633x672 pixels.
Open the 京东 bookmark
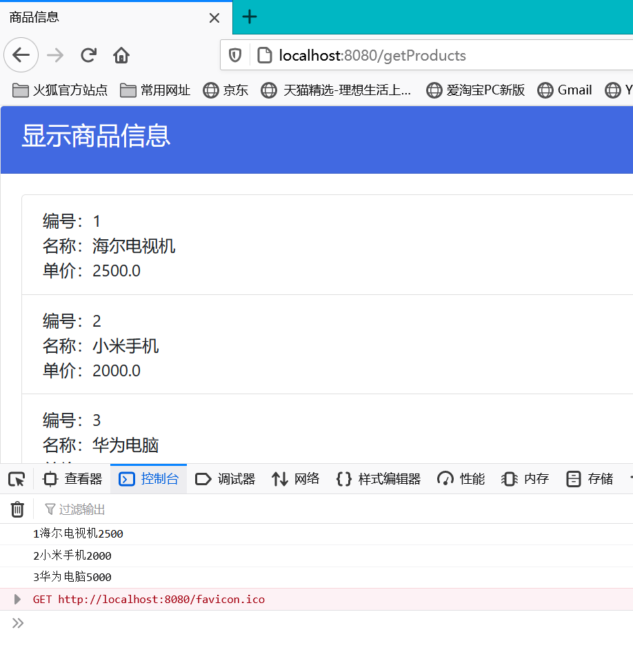point(225,90)
